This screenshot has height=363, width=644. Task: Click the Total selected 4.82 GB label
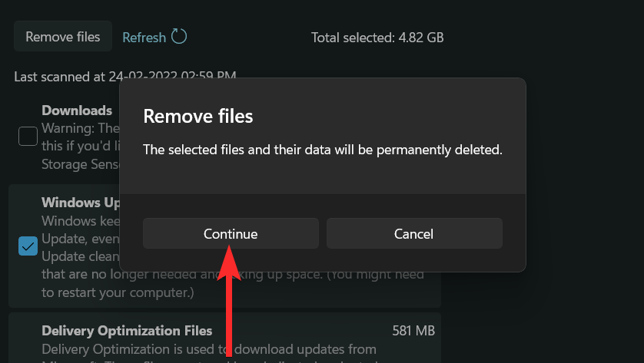[377, 37]
